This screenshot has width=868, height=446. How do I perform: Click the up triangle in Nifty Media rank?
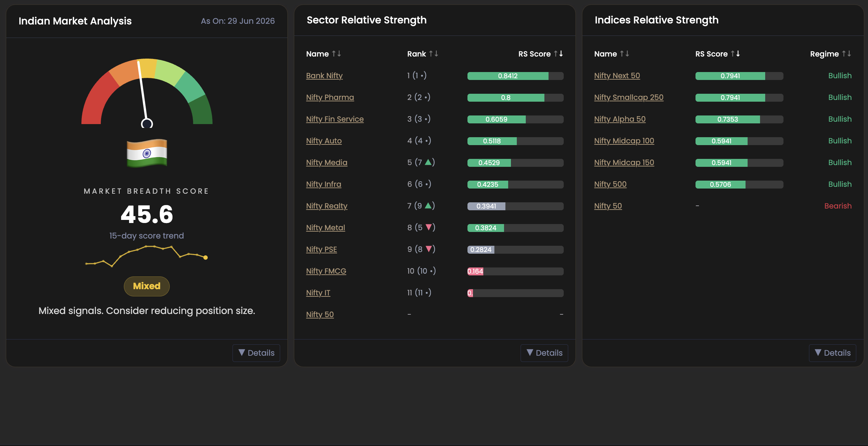[428, 162]
